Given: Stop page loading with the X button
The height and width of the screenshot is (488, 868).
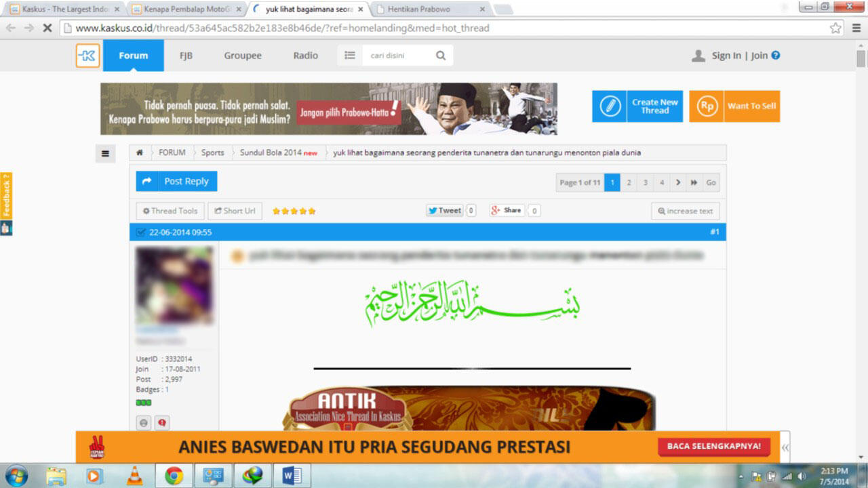Looking at the screenshot, I should (x=47, y=28).
